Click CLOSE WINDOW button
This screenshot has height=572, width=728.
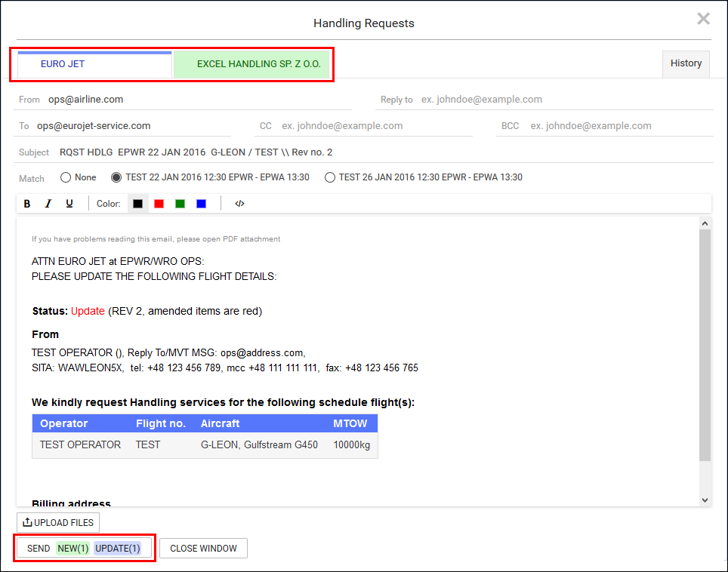coord(203,548)
